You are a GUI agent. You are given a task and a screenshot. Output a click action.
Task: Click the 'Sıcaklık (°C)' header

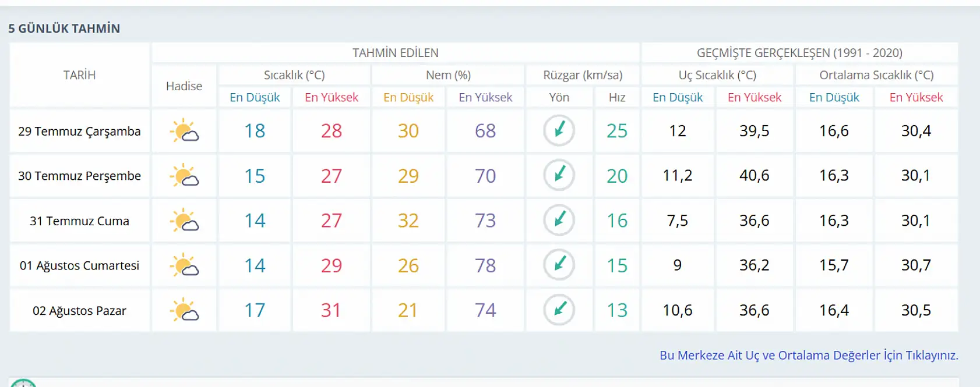click(x=294, y=75)
